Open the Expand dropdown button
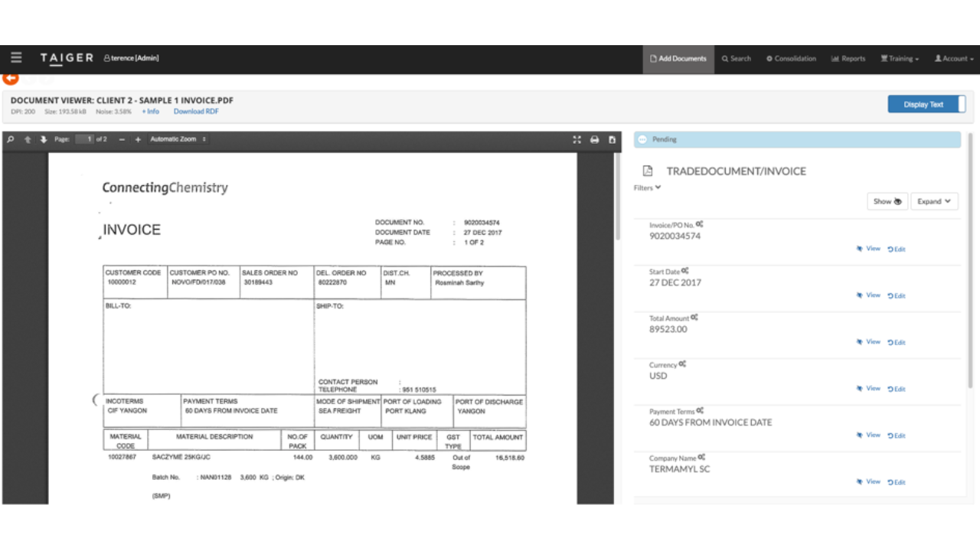The width and height of the screenshot is (980, 551). [934, 201]
